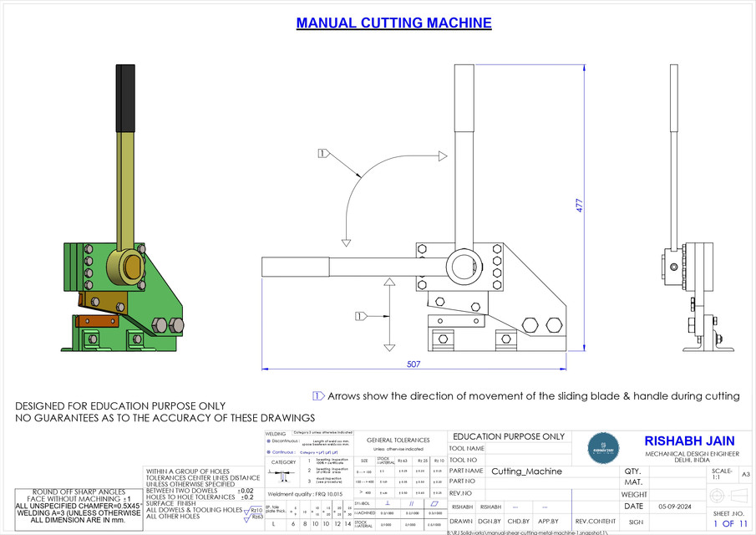Select the parallelism GD&T symbol
Screen dimensions: 756x535
coord(410,502)
